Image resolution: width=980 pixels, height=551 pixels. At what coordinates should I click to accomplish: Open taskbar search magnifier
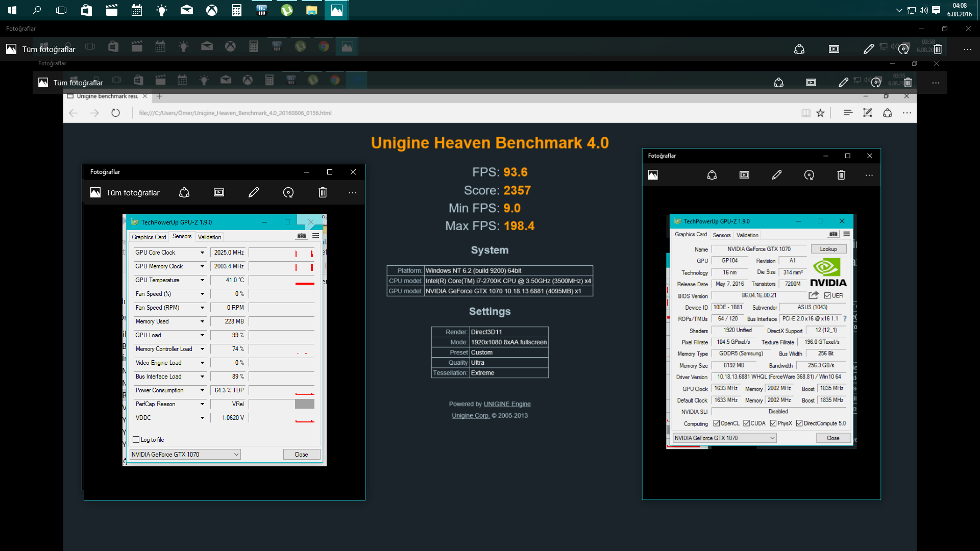[x=37, y=10]
